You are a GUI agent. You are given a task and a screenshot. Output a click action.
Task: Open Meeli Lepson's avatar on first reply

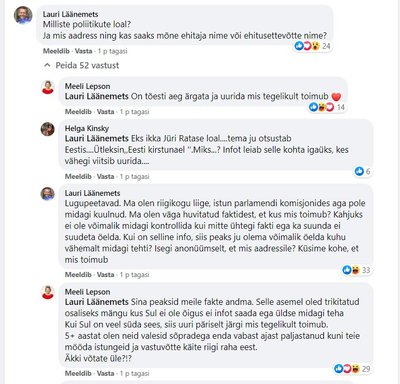click(x=48, y=87)
